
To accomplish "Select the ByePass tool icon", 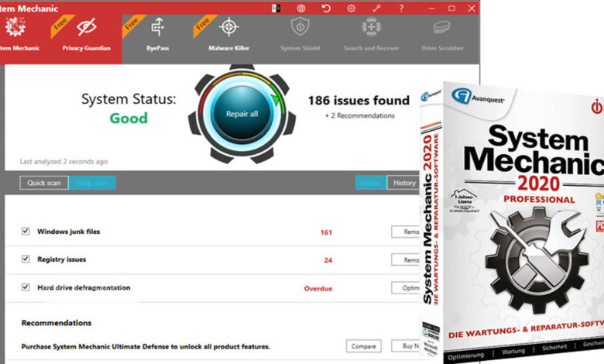I will [x=157, y=28].
